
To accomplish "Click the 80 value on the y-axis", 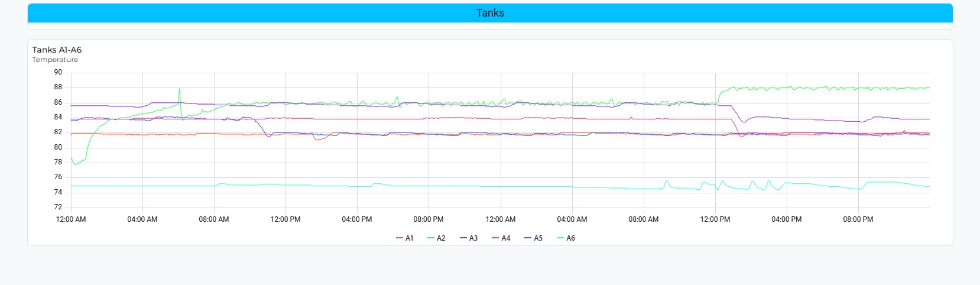I will 58,147.
